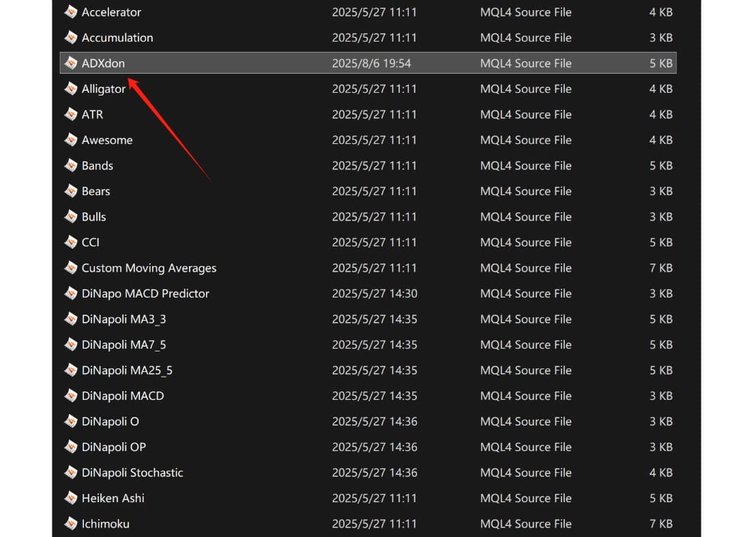Click the date modified of Bears
756x537 pixels.
375,191
